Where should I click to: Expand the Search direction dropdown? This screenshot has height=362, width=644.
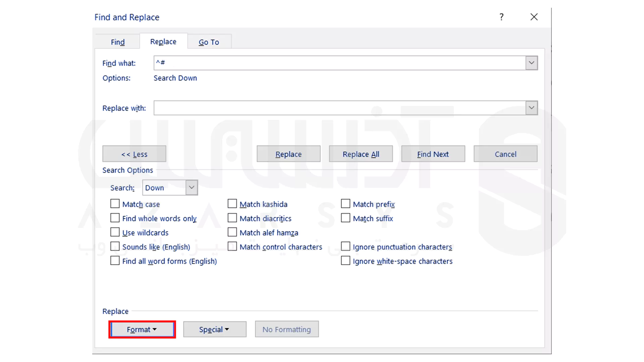point(191,187)
